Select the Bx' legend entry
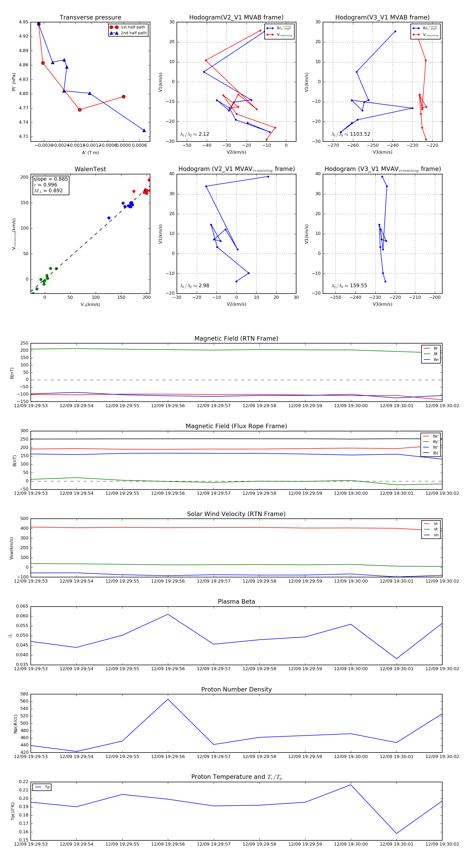This screenshot has width=473, height=868. pyautogui.click(x=431, y=436)
